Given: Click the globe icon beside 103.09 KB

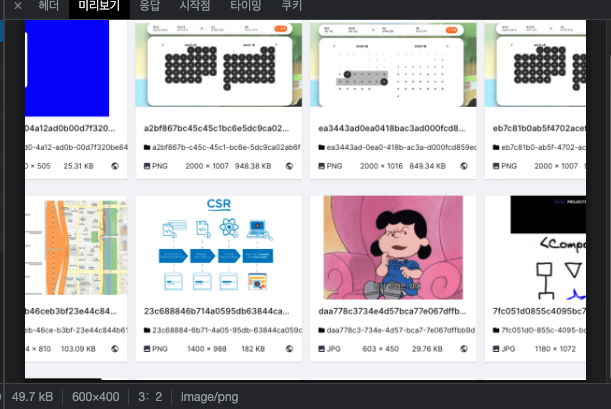Looking at the screenshot, I should [115, 349].
